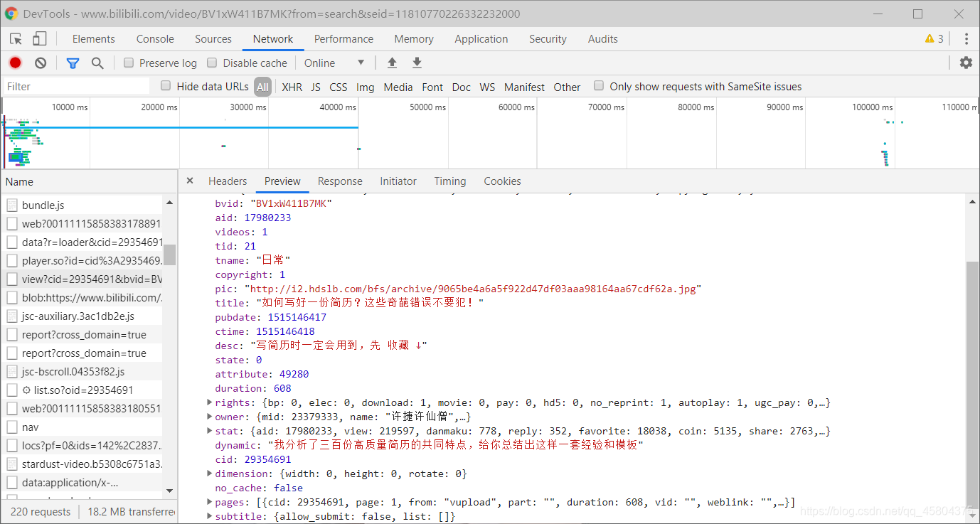Show the Initiator tab
980x524 pixels.
tap(398, 181)
